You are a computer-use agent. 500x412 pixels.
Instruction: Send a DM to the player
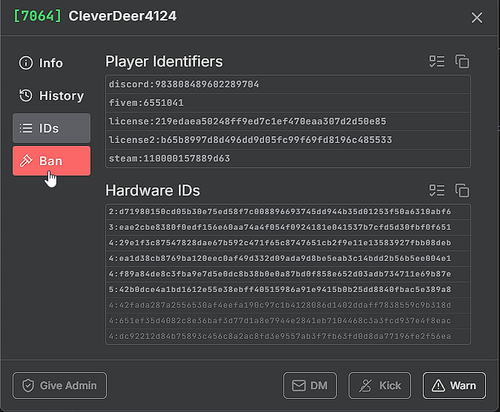coord(310,386)
